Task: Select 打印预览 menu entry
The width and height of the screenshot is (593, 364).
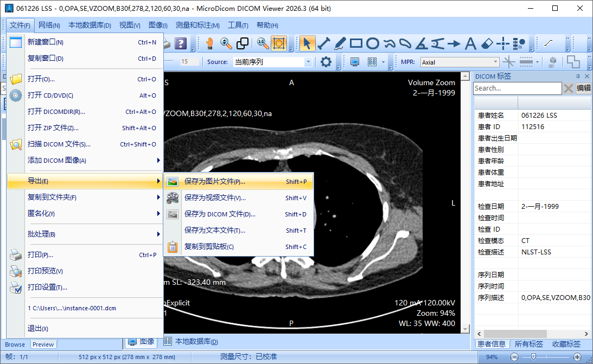Action: pos(86,271)
